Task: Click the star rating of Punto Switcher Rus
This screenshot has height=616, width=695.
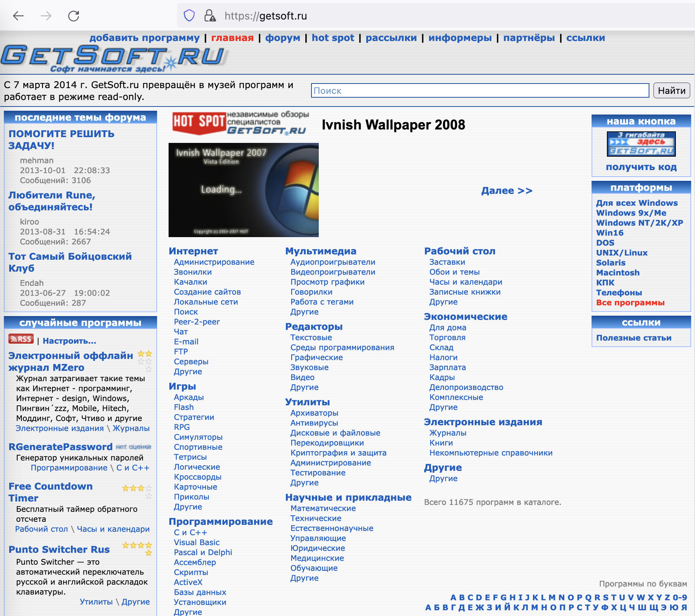Action: 138,549
